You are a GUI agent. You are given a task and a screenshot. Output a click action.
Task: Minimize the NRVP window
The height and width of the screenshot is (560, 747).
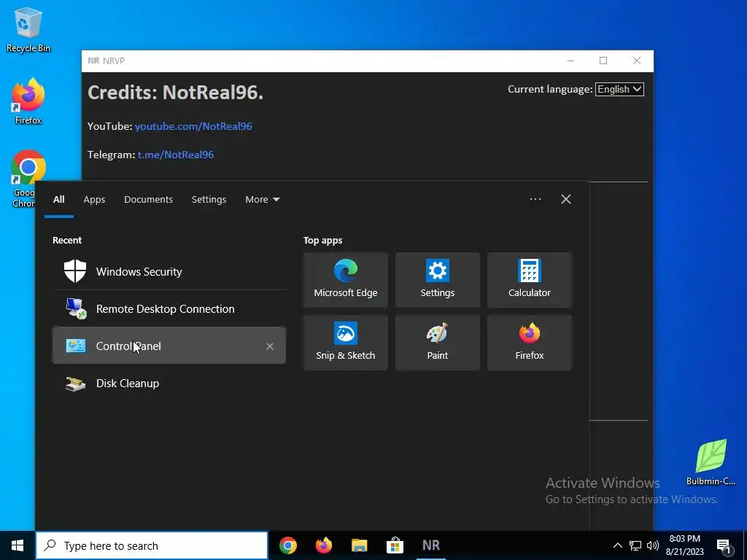(x=570, y=61)
